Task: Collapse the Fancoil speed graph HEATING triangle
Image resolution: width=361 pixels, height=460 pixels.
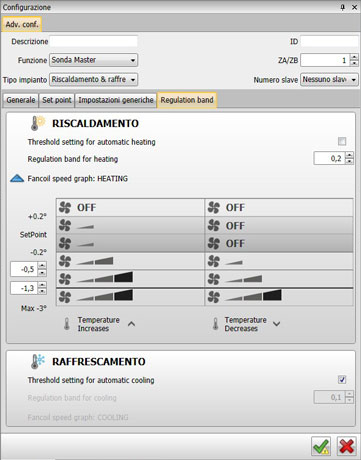Action: [x=17, y=179]
